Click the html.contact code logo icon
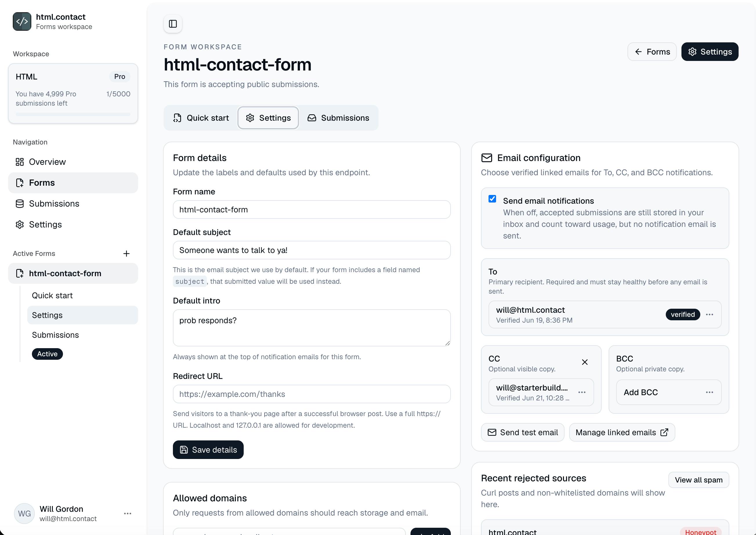This screenshot has width=756, height=535. [x=22, y=21]
